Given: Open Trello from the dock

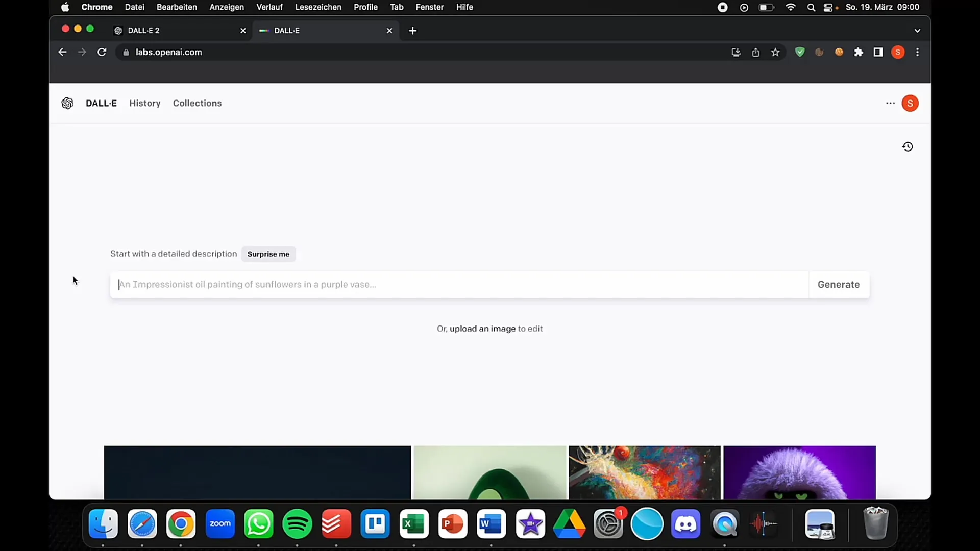Looking at the screenshot, I should (x=375, y=523).
